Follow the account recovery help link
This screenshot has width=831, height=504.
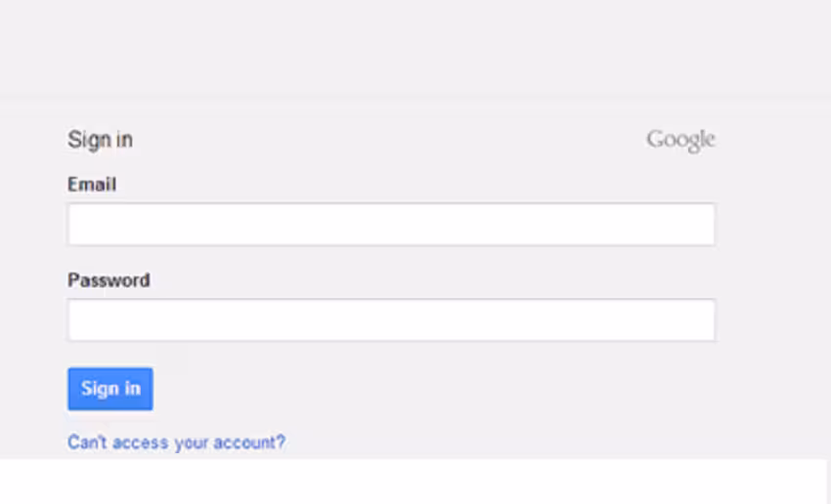176,442
